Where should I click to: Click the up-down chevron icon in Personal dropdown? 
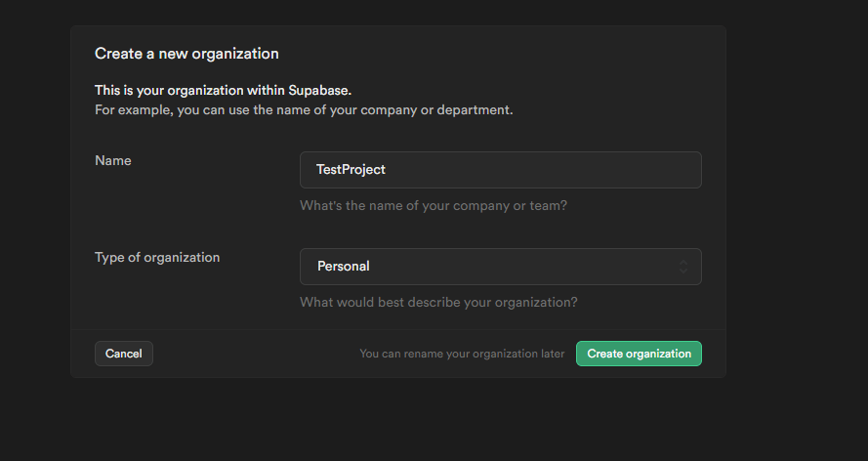tap(683, 267)
